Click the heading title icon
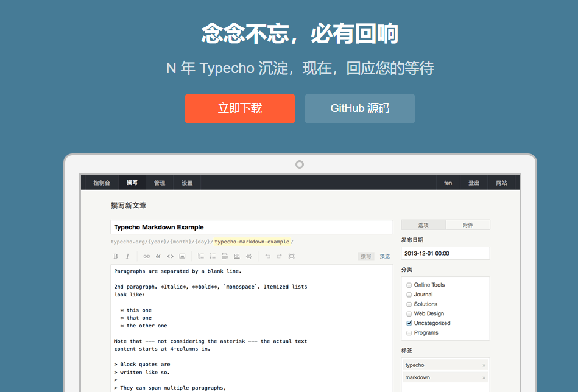The height and width of the screenshot is (392, 578). tap(225, 256)
